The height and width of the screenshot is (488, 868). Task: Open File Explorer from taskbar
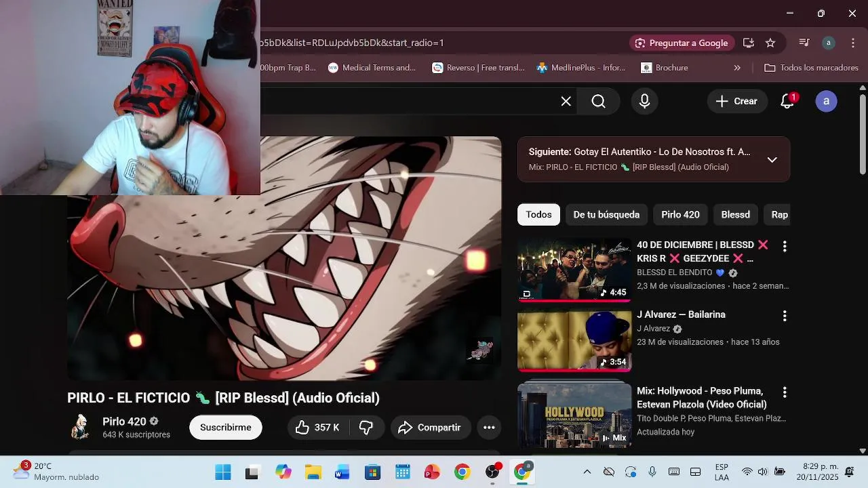(313, 472)
